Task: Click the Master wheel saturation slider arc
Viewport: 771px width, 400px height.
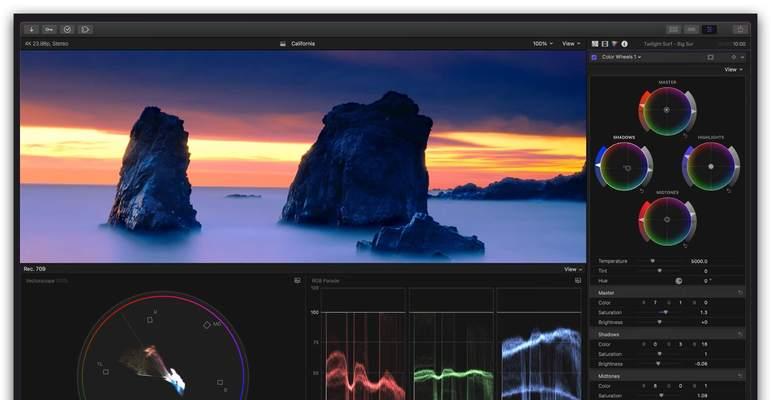Action: 643,110
